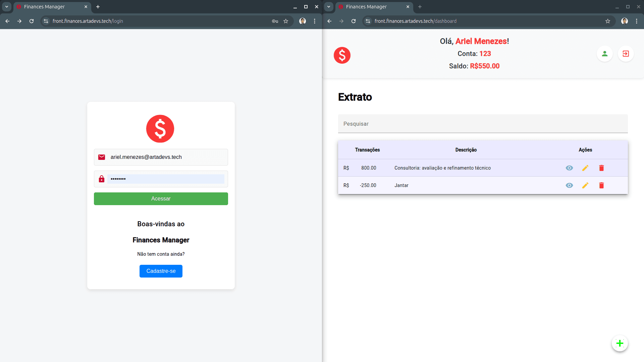This screenshot has width=644, height=362.
Task: Click the password key icon in address bar
Action: point(275,21)
